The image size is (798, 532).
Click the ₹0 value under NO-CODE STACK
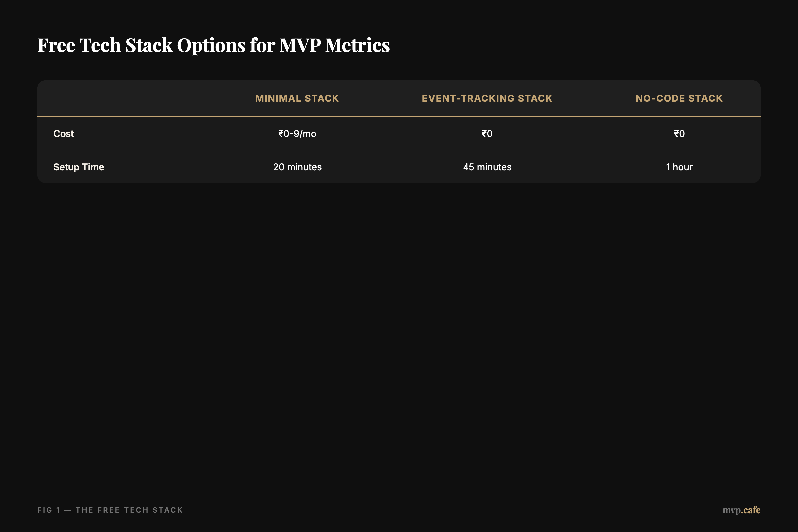[x=679, y=134]
